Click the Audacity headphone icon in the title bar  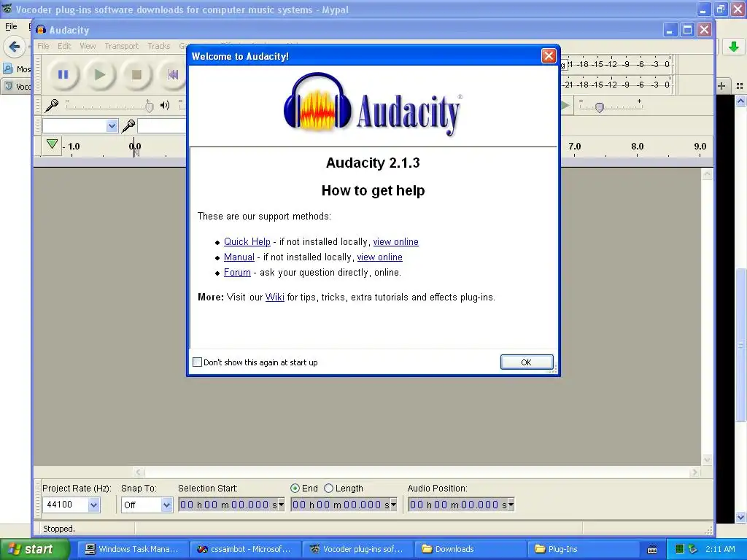(x=41, y=30)
